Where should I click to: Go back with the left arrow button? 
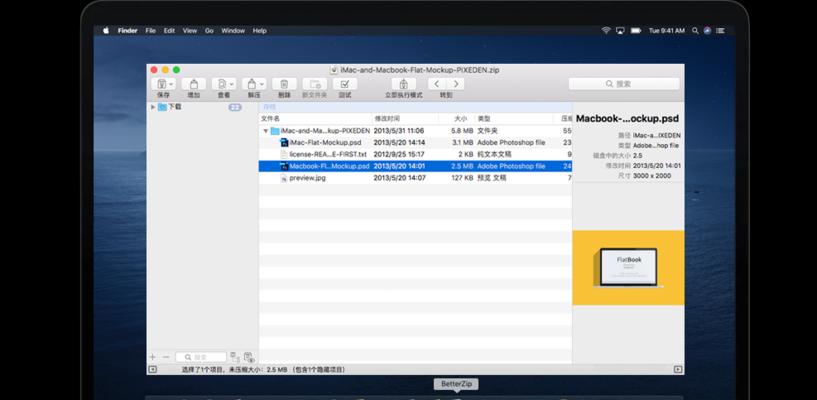(x=437, y=84)
